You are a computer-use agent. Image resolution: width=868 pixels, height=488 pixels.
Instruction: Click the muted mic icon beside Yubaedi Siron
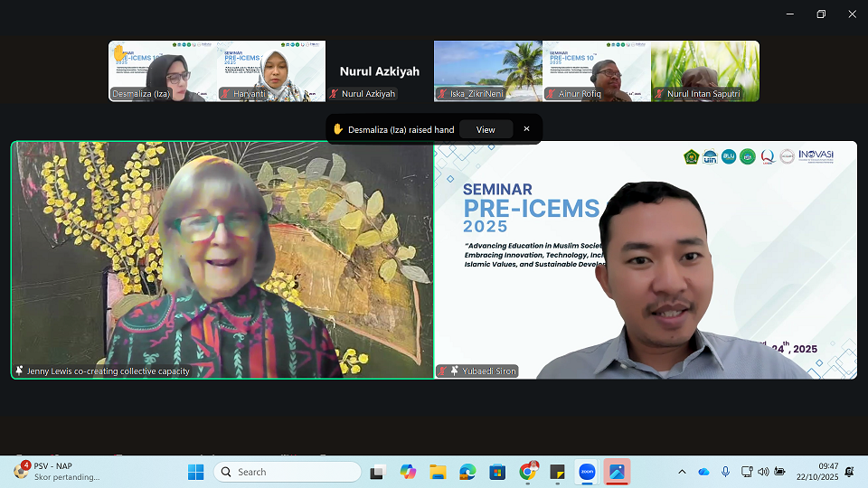tap(443, 371)
